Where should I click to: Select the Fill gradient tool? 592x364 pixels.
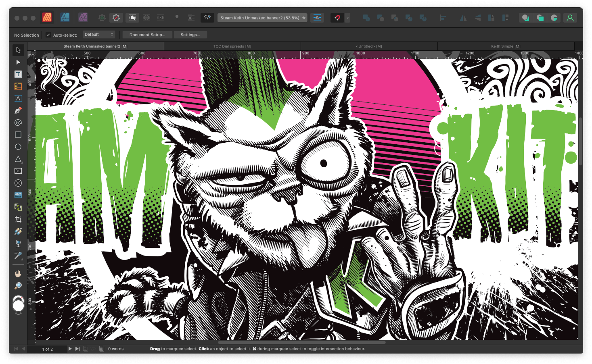coord(18,231)
